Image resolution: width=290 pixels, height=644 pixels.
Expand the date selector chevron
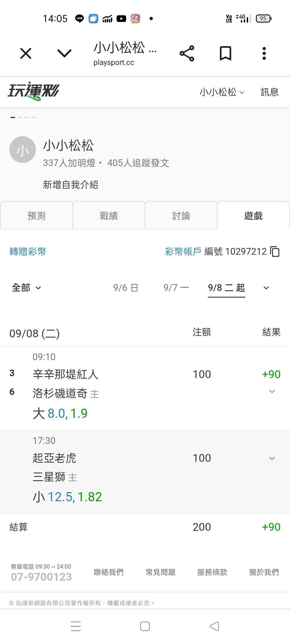pos(266,288)
